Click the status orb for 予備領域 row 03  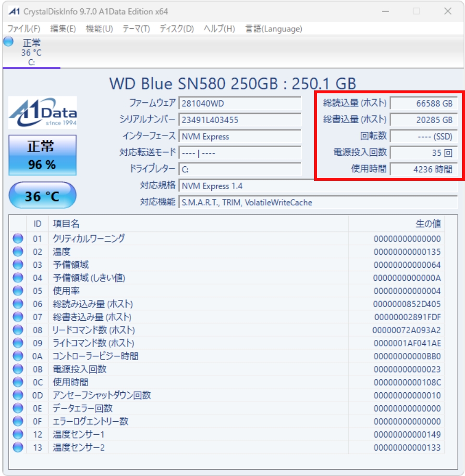coord(18,265)
